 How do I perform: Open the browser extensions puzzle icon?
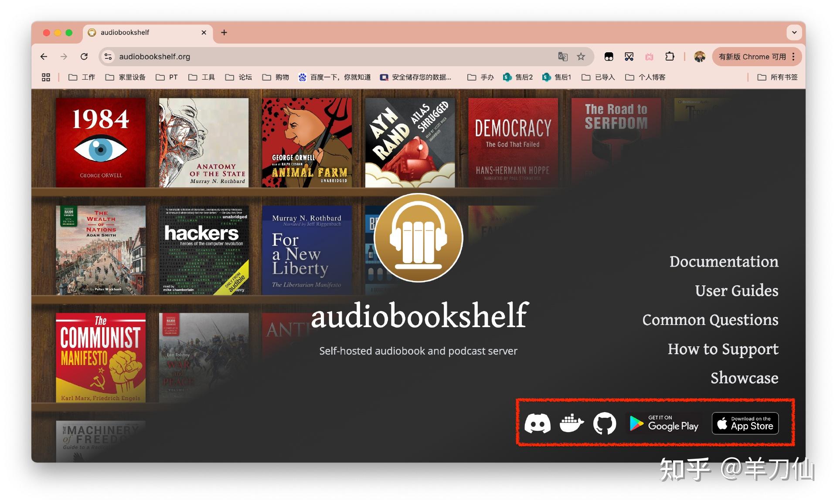670,57
